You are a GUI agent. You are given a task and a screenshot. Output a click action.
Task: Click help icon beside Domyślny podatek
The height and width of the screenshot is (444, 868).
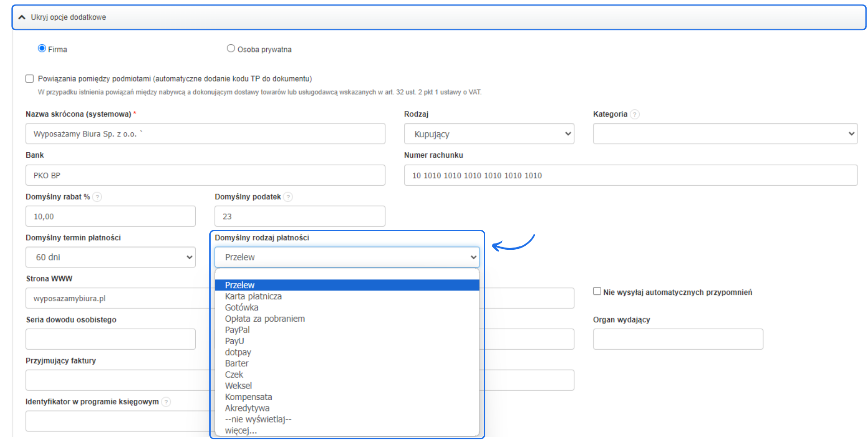point(288,197)
